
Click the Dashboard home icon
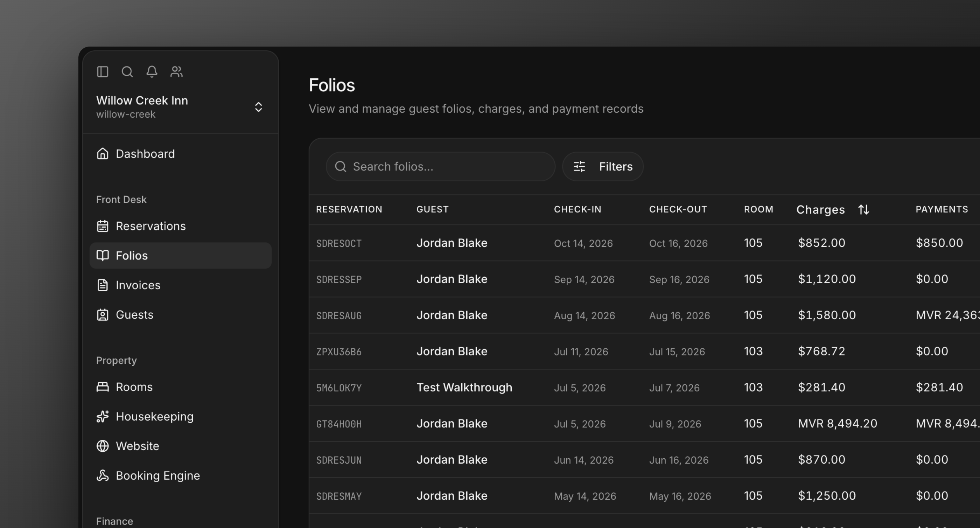(102, 153)
